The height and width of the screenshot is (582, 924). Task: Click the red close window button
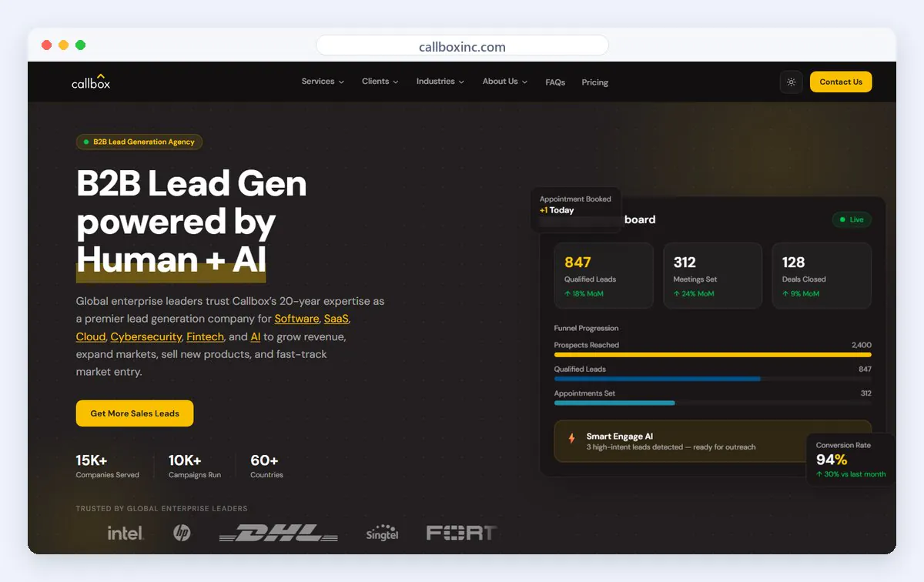(46, 45)
